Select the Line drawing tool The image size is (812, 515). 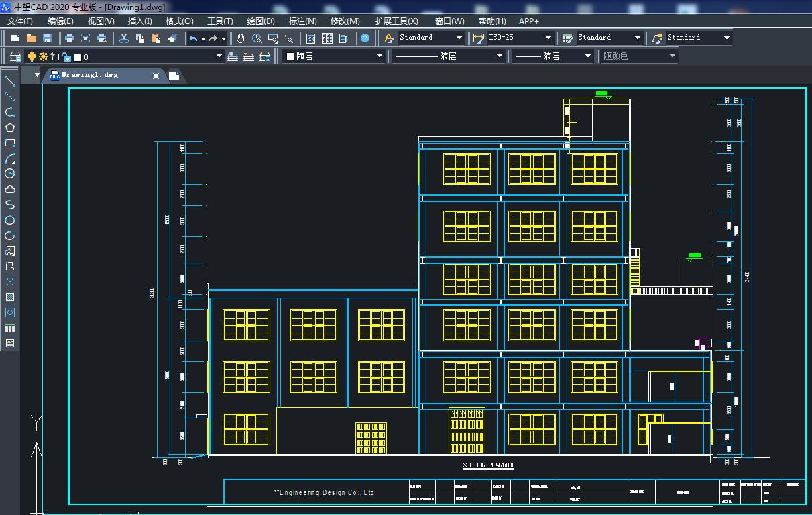(10, 81)
